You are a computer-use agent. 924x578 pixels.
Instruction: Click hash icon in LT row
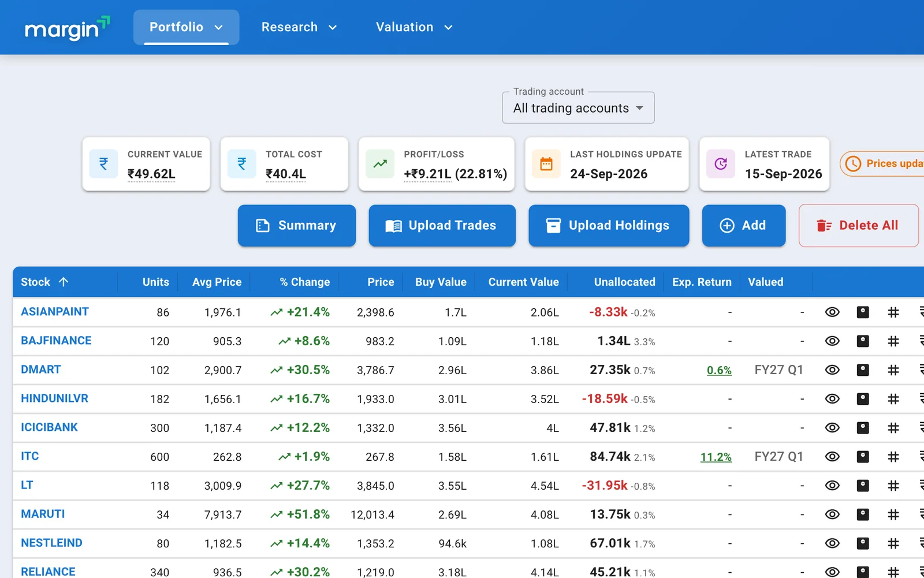[x=893, y=486]
